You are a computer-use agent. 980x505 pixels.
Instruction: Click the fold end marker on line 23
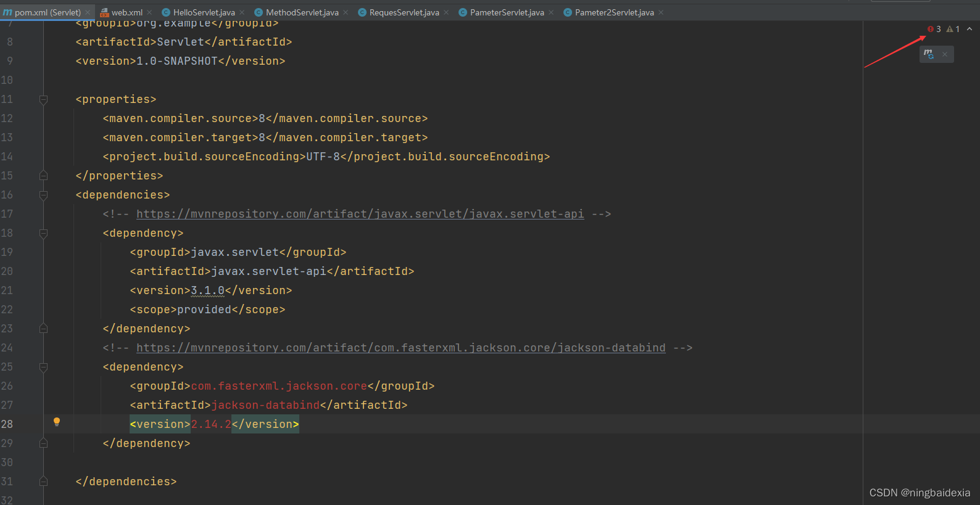(43, 329)
